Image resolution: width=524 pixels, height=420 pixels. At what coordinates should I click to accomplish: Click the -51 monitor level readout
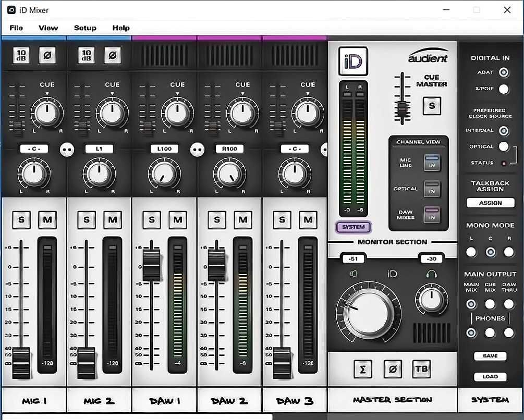point(353,259)
